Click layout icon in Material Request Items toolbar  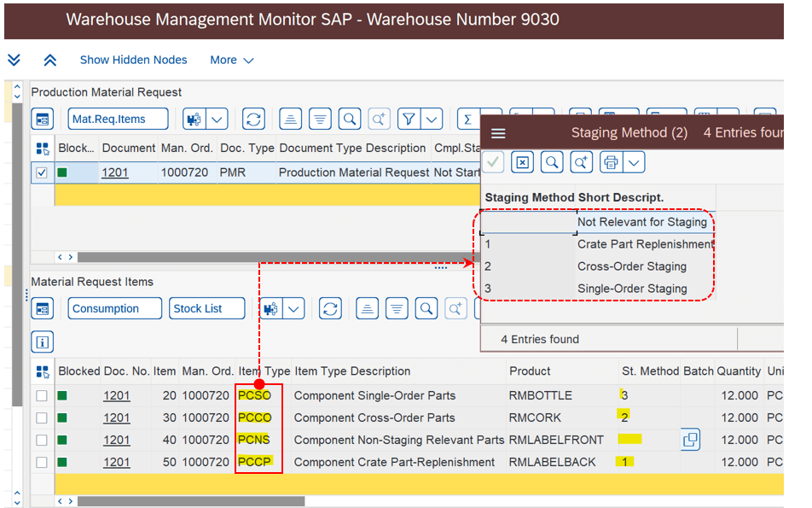click(271, 309)
